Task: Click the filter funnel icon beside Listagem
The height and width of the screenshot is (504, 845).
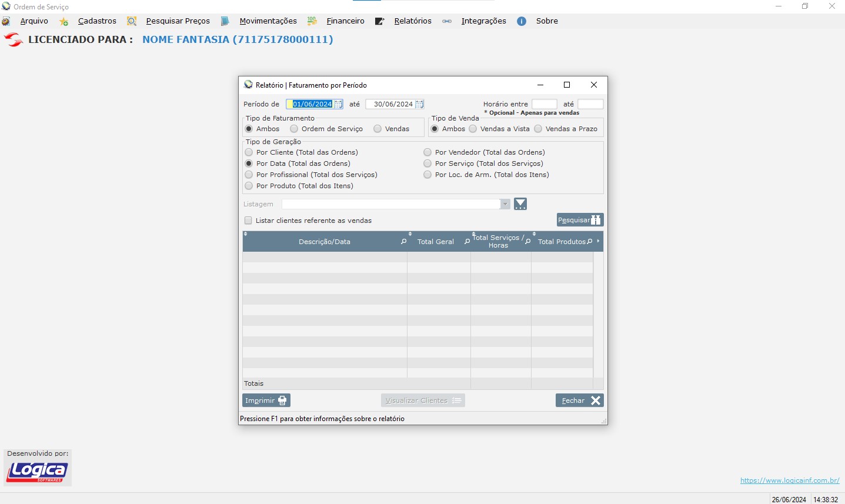Action: [520, 204]
